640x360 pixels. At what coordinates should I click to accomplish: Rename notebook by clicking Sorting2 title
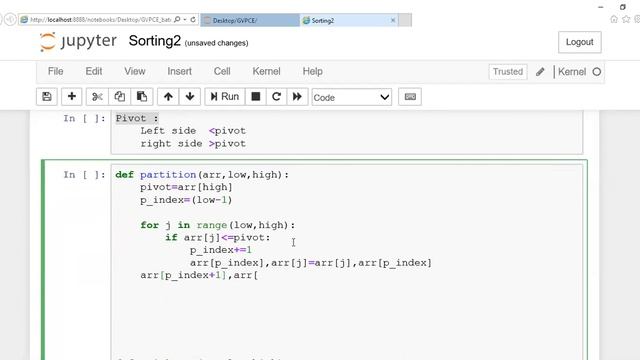154,41
